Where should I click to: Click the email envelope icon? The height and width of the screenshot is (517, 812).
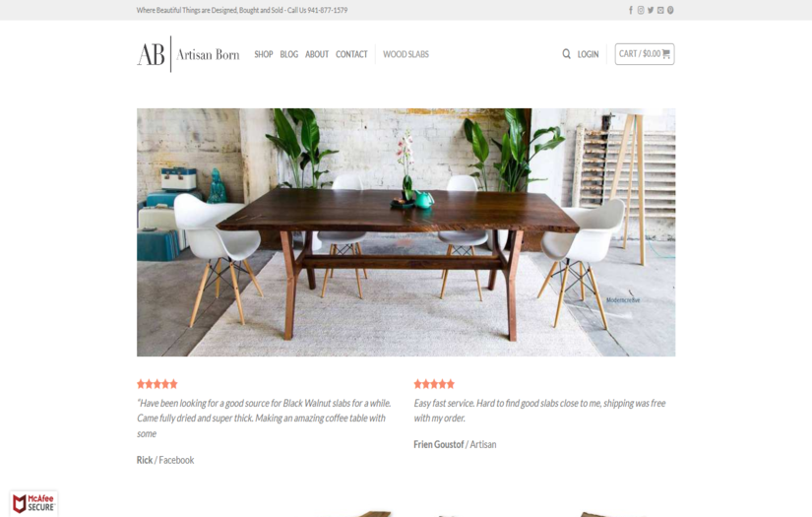660,11
